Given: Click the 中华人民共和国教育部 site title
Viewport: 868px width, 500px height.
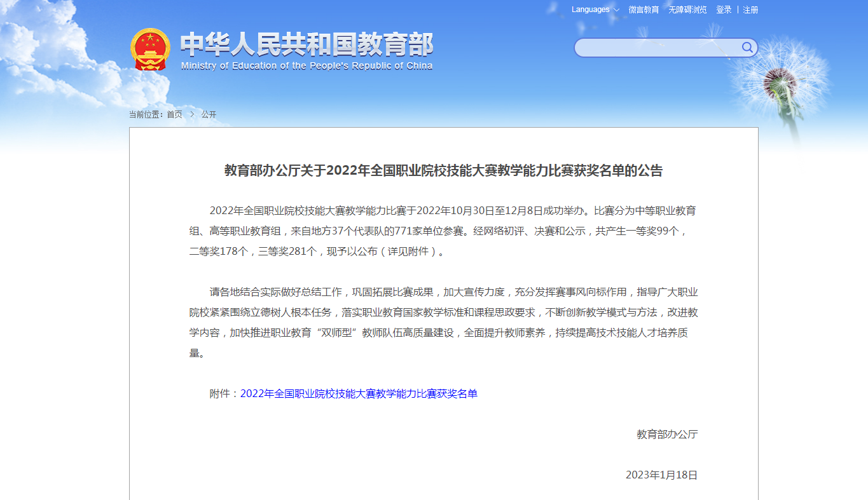Looking at the screenshot, I should (307, 44).
